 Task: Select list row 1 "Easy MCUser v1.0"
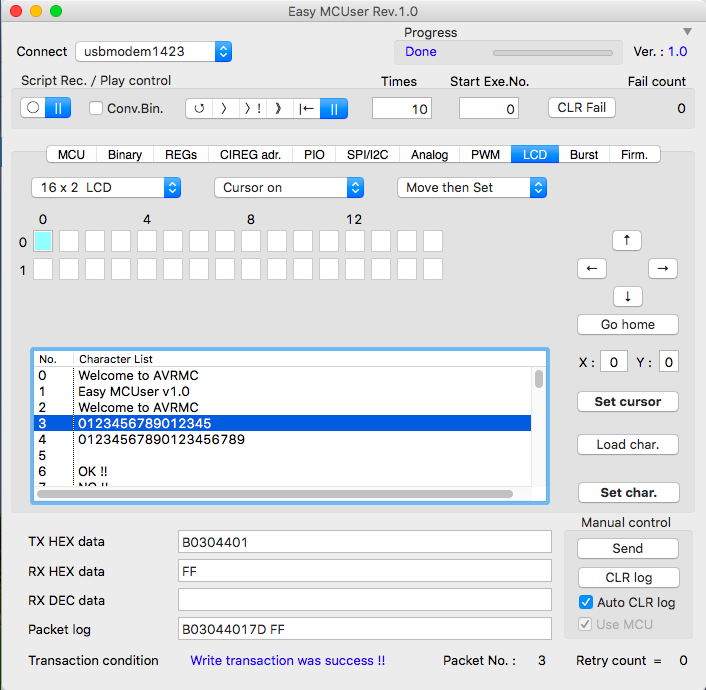283,391
